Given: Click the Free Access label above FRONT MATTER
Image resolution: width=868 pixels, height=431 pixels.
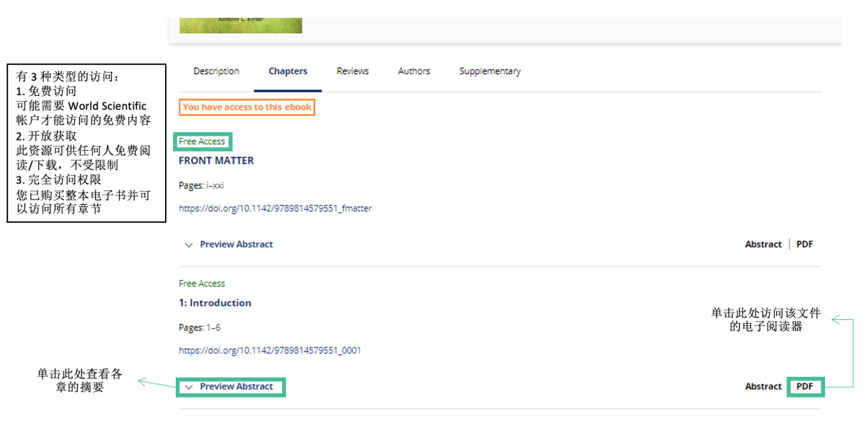Looking at the screenshot, I should pos(202,142).
